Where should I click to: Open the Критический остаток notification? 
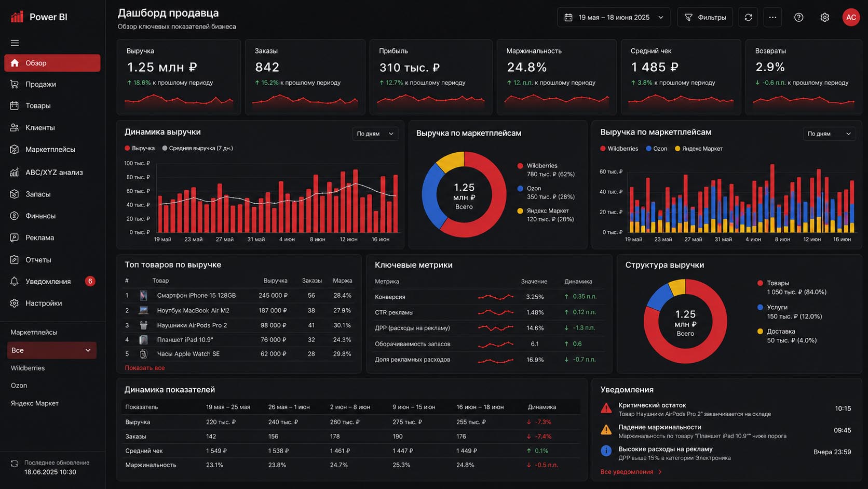pos(727,409)
